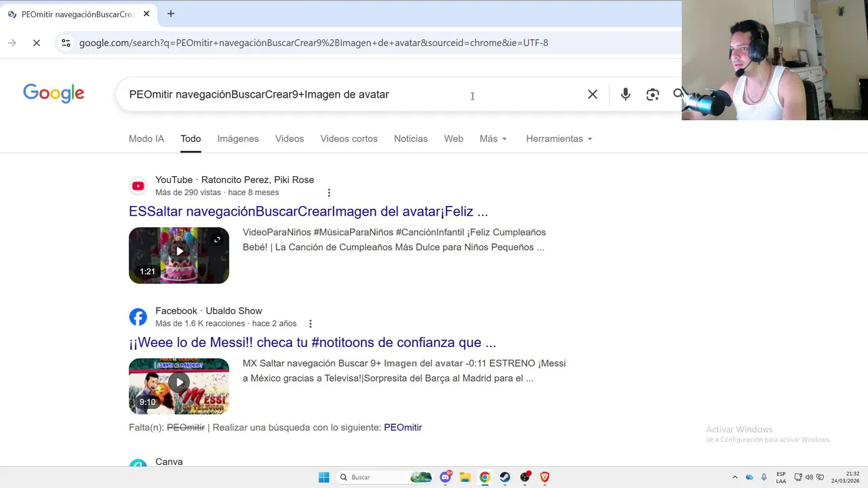Screen dimensions: 868x488
Task: Play the 1:21 birthday video thumbnail
Action: point(179,256)
